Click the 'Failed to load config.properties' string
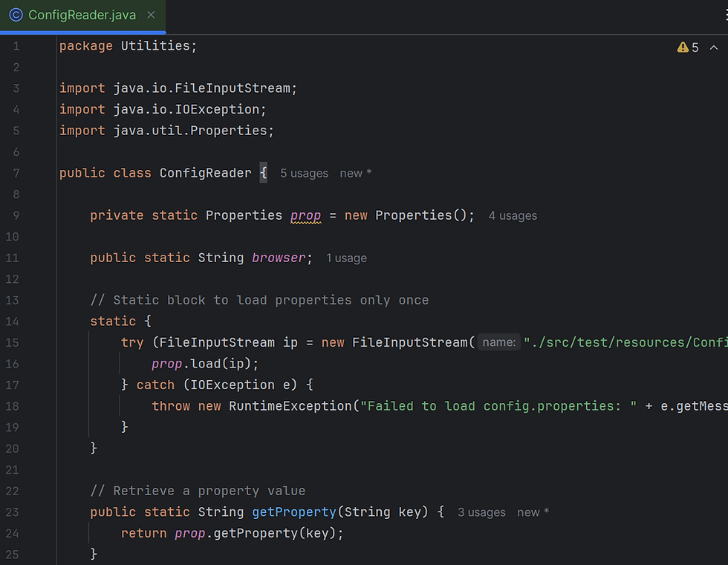The image size is (728, 565). pyautogui.click(x=498, y=406)
